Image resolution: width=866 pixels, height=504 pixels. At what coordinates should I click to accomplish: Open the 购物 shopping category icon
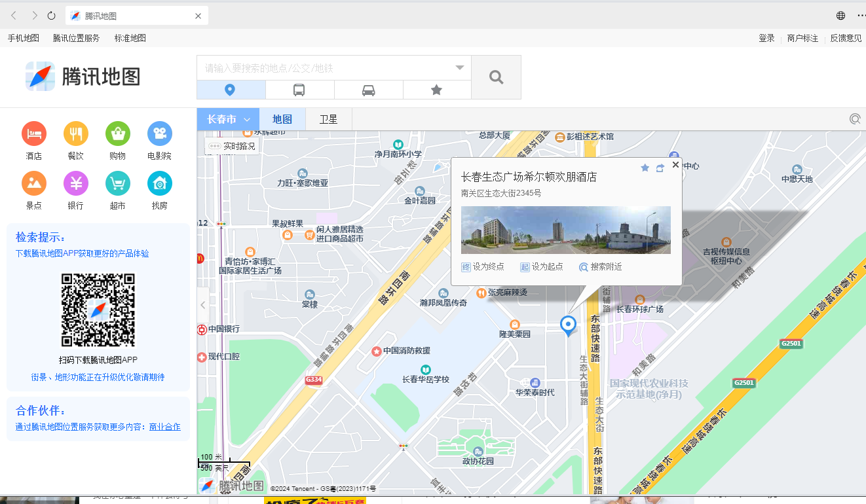(x=118, y=134)
